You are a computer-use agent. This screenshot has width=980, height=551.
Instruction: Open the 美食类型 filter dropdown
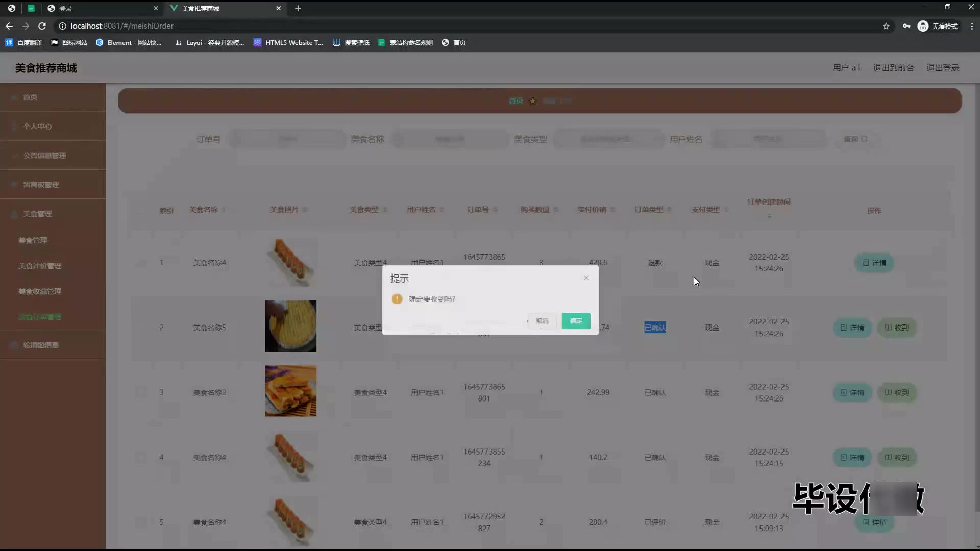coord(609,139)
